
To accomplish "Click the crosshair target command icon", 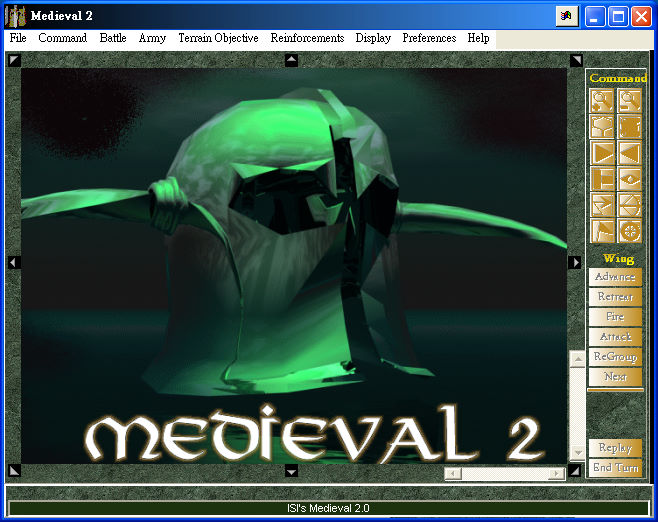I will (629, 231).
